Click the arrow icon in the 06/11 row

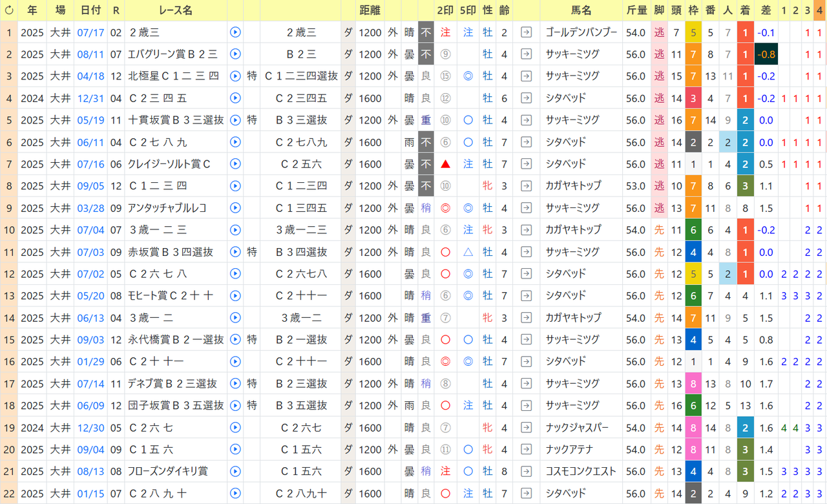[x=527, y=142]
